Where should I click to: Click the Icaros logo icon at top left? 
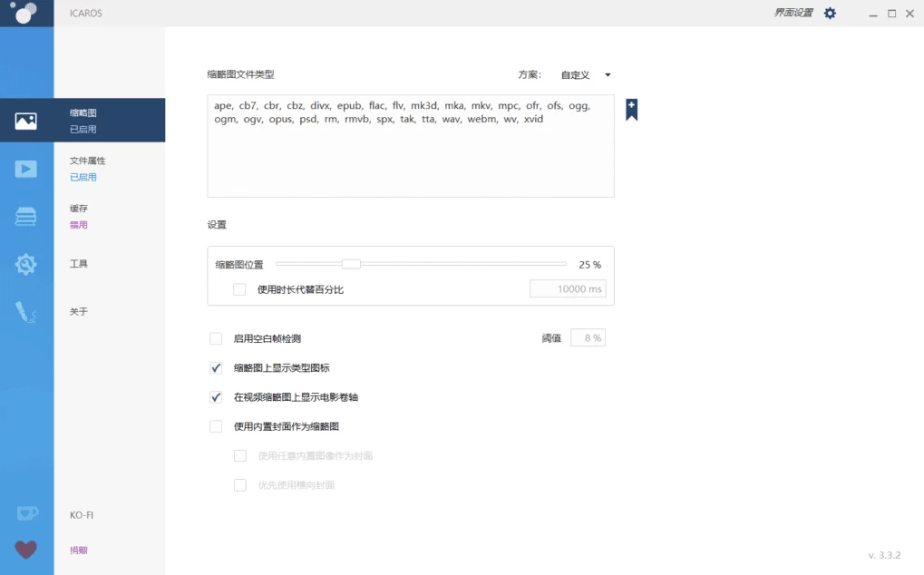coord(26,13)
